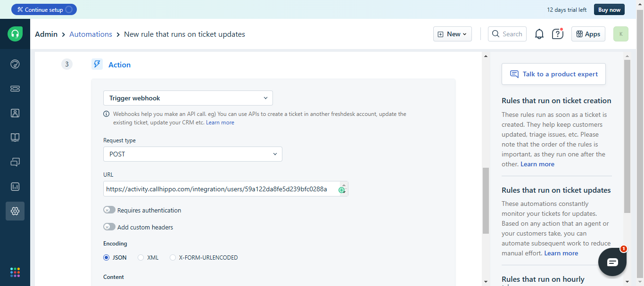Click the Rules that run on ticket updates heading

tap(556, 190)
